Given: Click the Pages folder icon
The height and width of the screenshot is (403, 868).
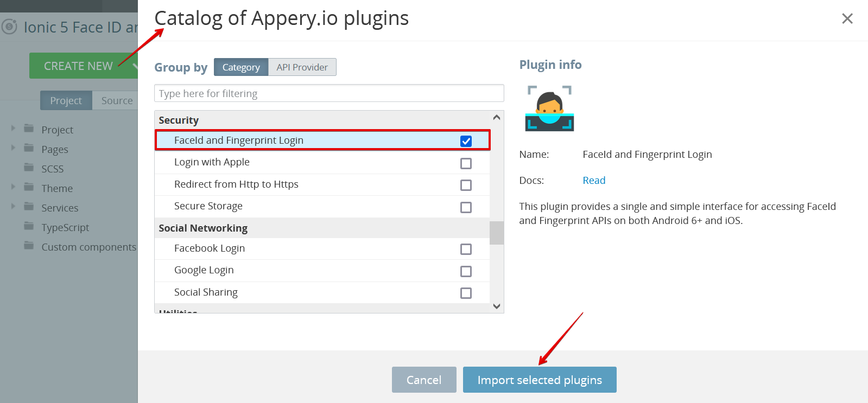Looking at the screenshot, I should [x=29, y=148].
